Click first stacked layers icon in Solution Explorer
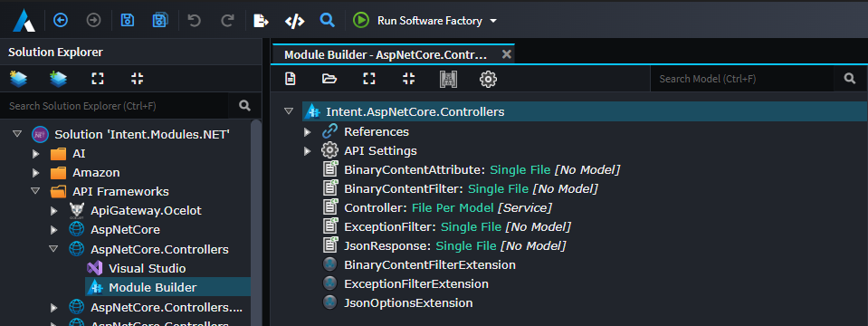Viewport: 868px width, 326px height. tap(18, 79)
